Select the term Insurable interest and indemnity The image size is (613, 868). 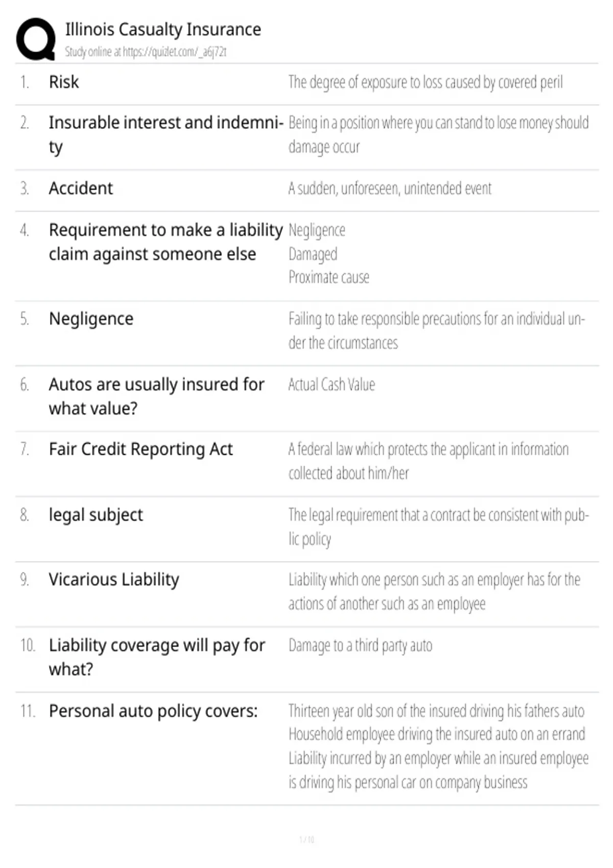[x=166, y=135]
